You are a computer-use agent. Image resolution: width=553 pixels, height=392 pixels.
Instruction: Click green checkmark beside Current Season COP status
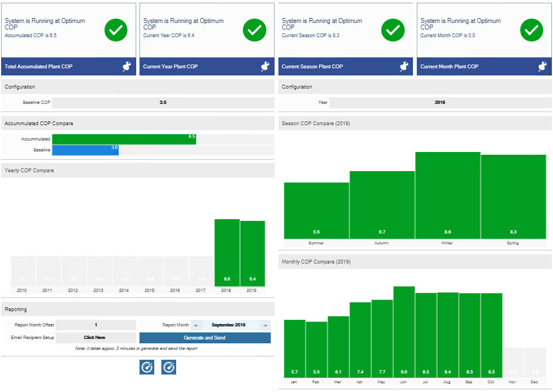[393, 31]
